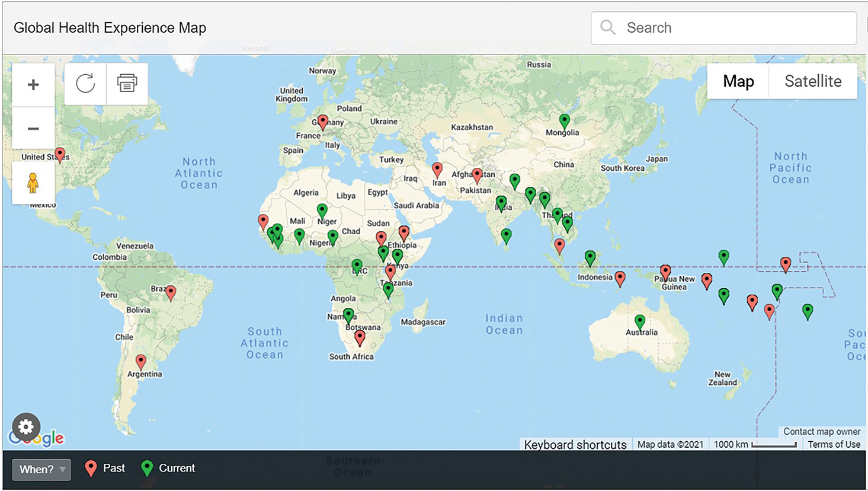This screenshot has height=491, width=868.
Task: Click the search magnifier icon
Action: (x=607, y=27)
